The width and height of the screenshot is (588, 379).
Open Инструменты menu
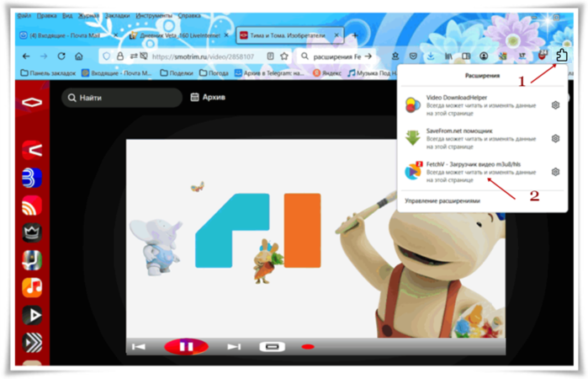tap(154, 16)
